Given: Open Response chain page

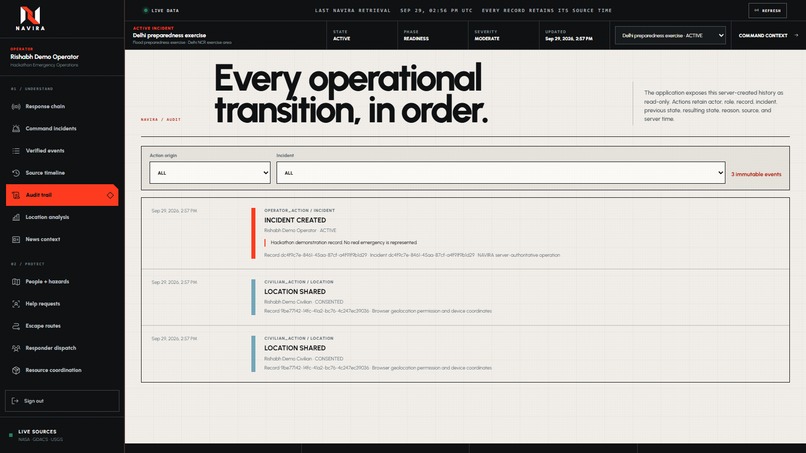Looking at the screenshot, I should click(62, 106).
